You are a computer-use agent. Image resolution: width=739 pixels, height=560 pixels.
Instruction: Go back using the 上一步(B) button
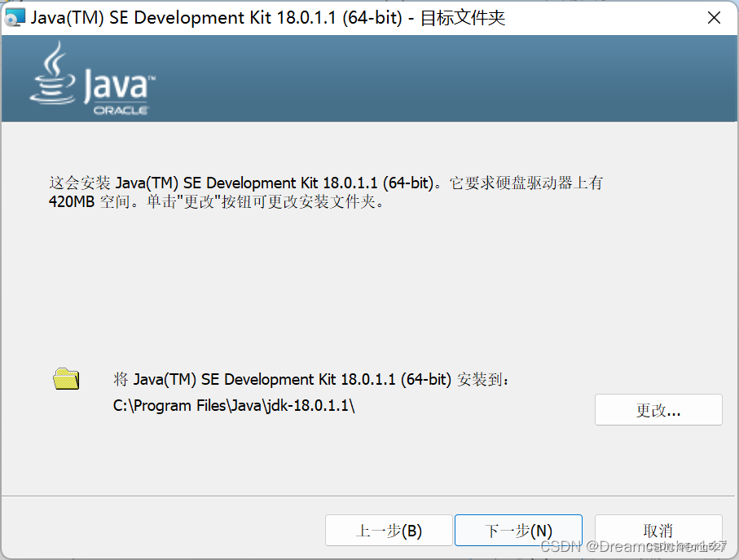pyautogui.click(x=389, y=530)
